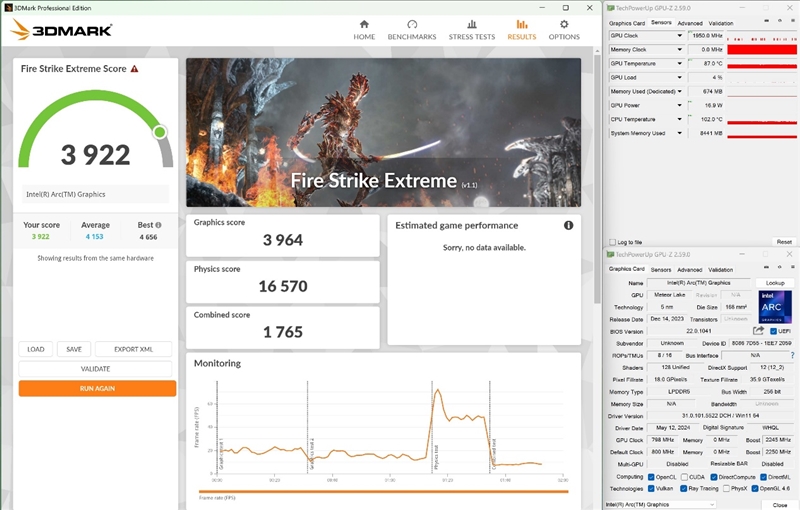Click the 3DMark logo in the header
The height and width of the screenshot is (510, 800).
tap(62, 30)
